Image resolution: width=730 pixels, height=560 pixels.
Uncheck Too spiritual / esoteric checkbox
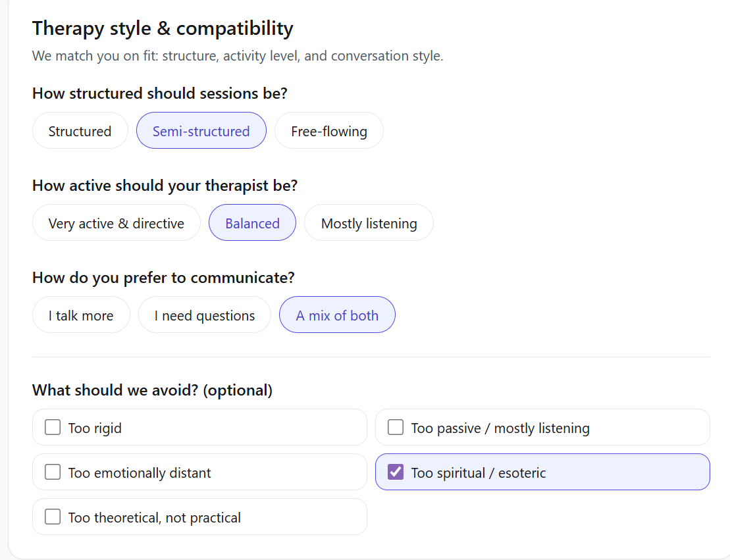pyautogui.click(x=396, y=472)
